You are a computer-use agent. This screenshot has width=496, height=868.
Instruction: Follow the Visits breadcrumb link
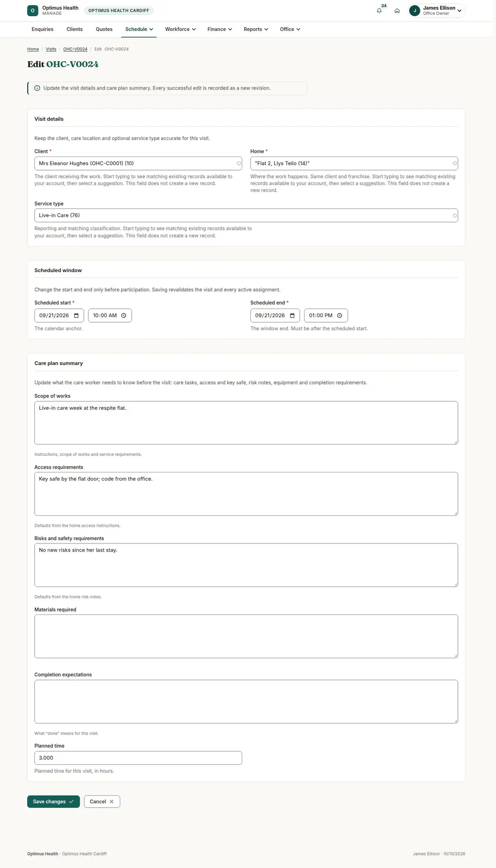point(51,49)
